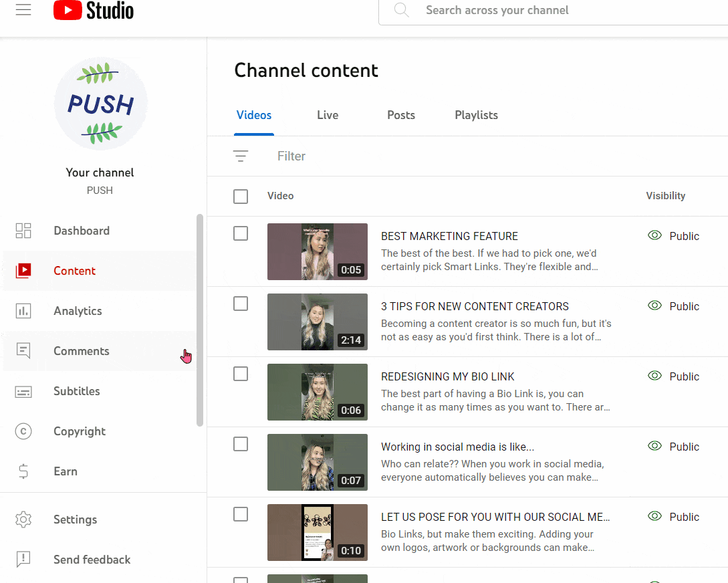The height and width of the screenshot is (583, 728).
Task: Open the thumbnail for LET US POSE FOR YOU
Action: coord(317,532)
